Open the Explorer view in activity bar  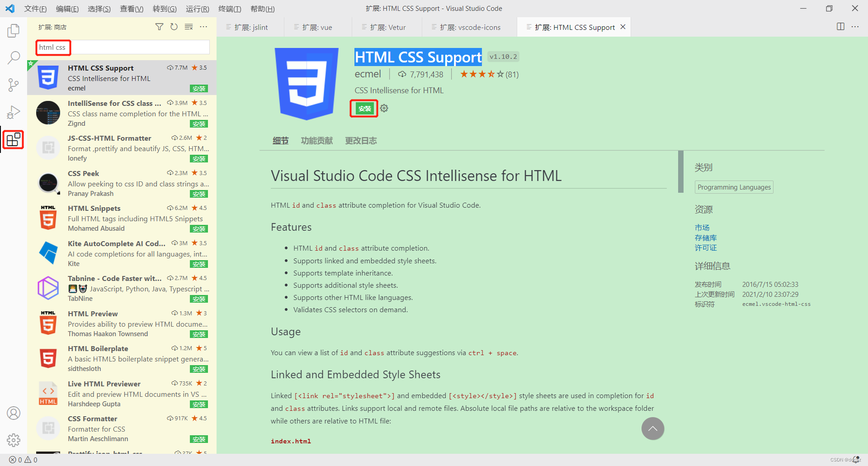14,31
